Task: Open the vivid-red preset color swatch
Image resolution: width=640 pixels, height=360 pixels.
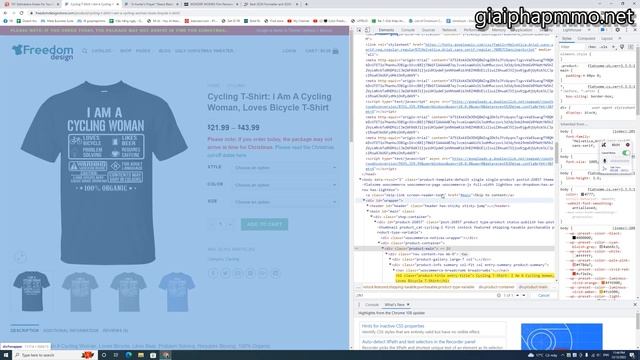Action: coord(574,274)
